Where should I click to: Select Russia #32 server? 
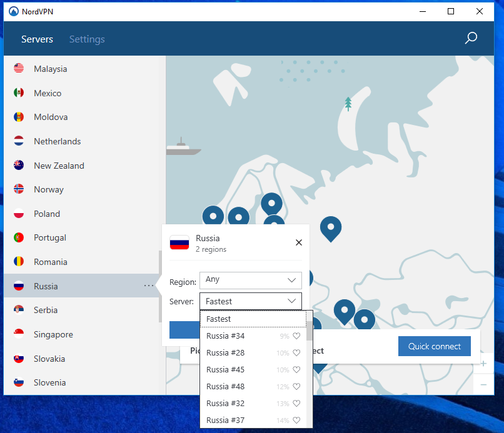(253, 403)
